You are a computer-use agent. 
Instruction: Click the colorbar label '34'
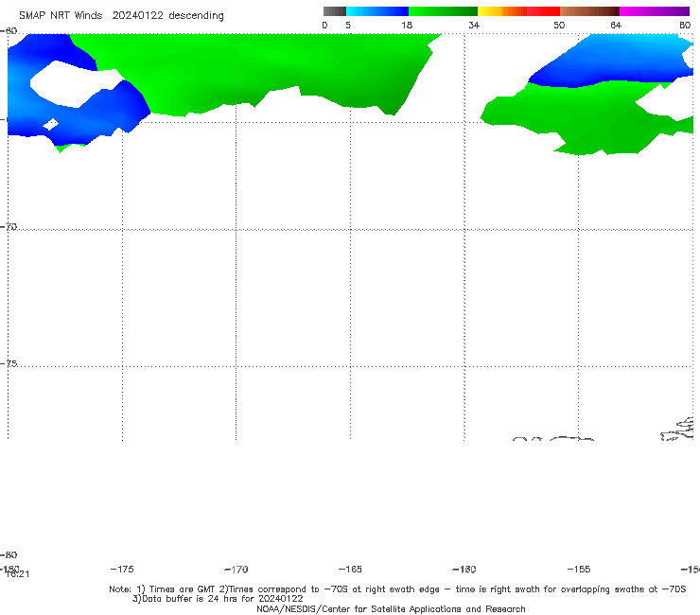tap(474, 26)
